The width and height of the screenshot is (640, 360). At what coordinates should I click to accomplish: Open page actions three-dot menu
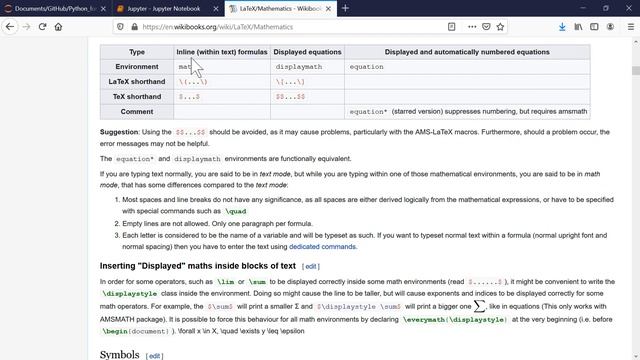pos(472,27)
